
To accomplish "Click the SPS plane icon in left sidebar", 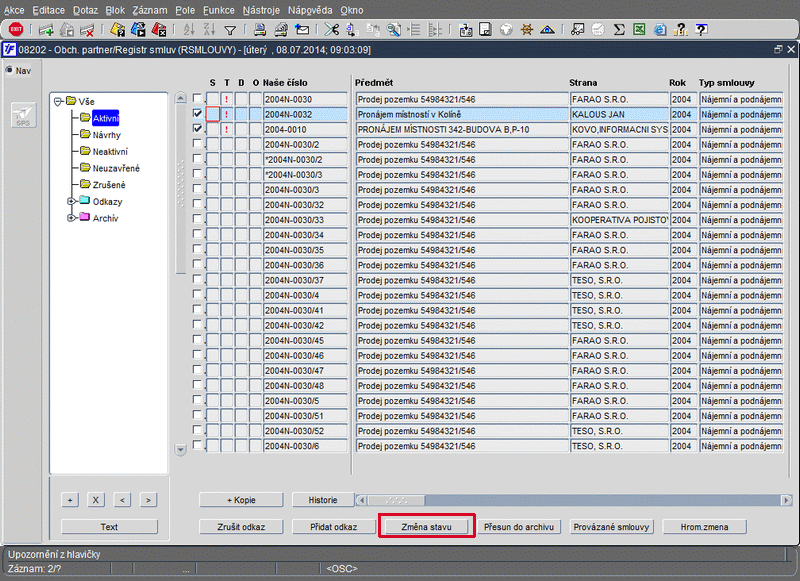I will tap(23, 115).
